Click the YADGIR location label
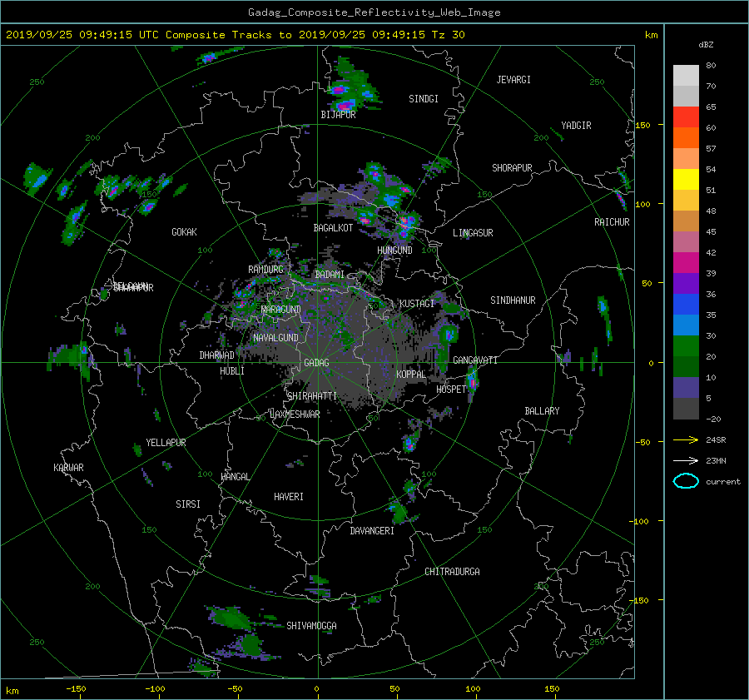749x700 pixels. pyautogui.click(x=576, y=126)
